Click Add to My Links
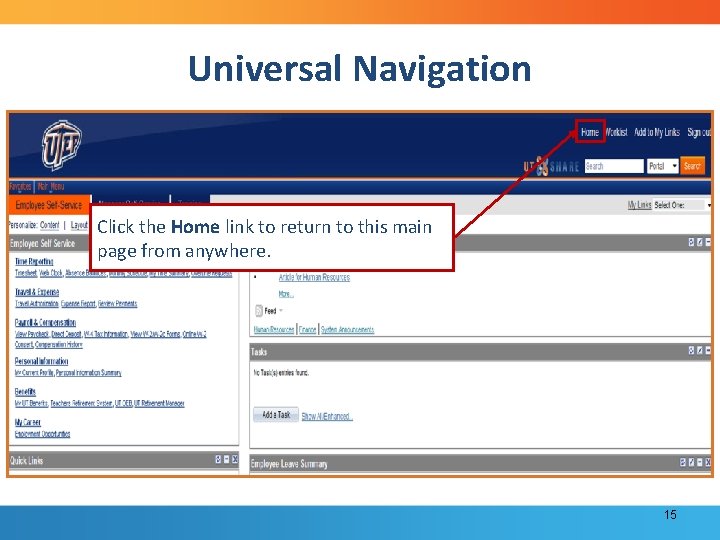 point(657,132)
